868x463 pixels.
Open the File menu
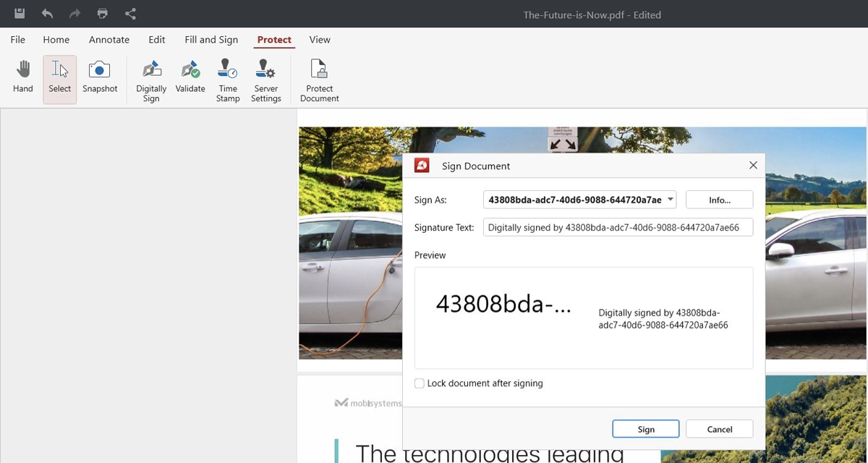point(17,40)
